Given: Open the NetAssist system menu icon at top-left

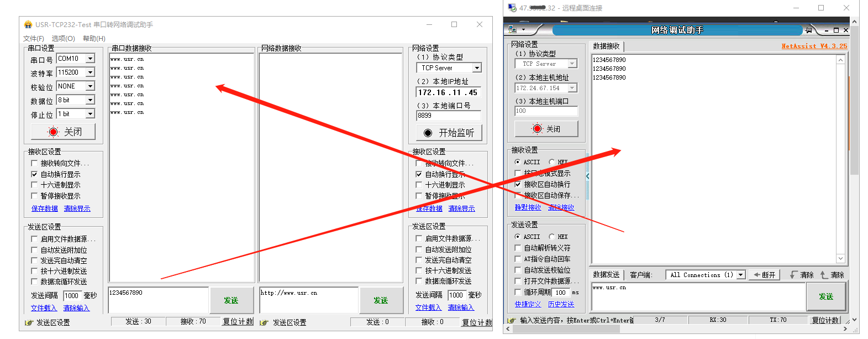Looking at the screenshot, I should 512,29.
